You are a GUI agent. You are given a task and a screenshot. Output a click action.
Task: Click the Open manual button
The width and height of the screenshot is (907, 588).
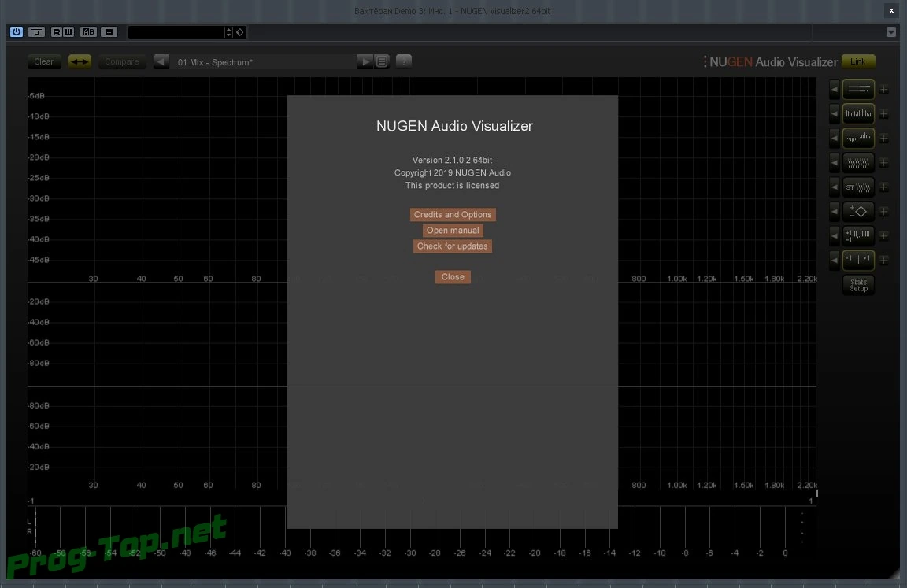453,230
